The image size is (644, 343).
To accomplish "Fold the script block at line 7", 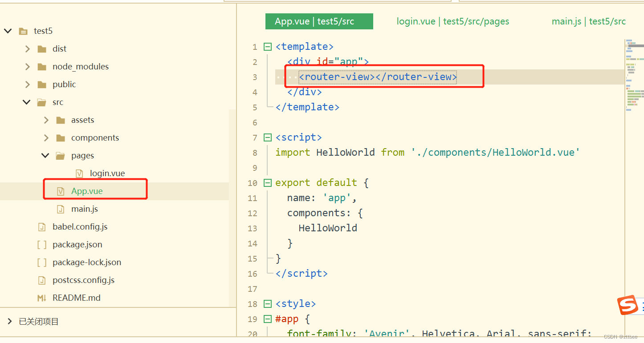I will pyautogui.click(x=268, y=137).
